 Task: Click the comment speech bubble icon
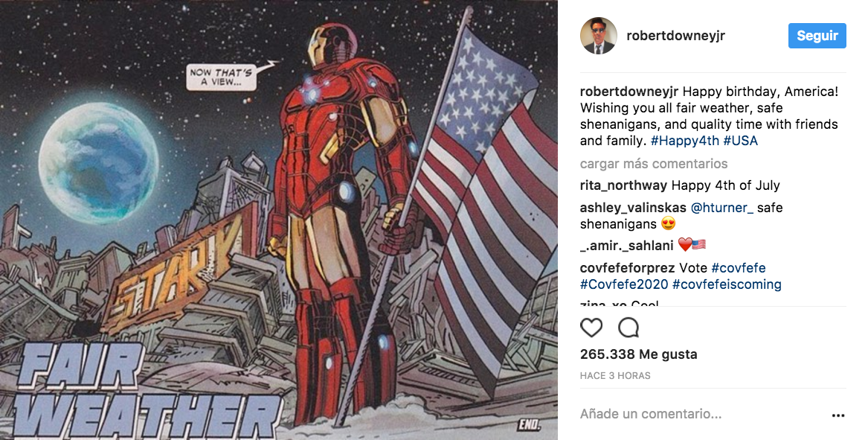(x=629, y=328)
